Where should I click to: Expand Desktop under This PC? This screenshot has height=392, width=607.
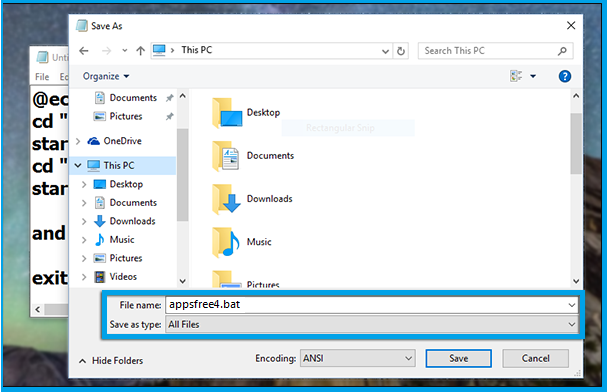[84, 184]
